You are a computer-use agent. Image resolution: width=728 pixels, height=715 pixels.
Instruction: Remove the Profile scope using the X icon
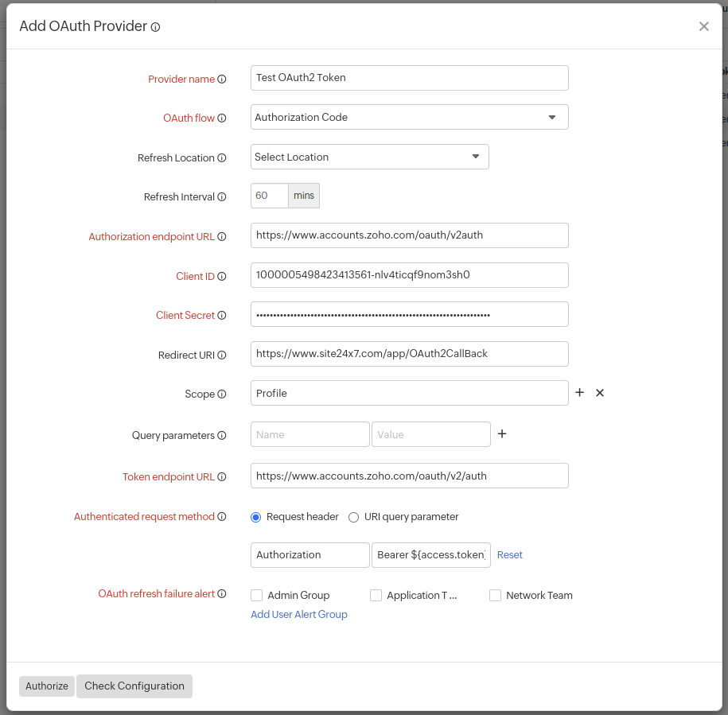click(x=600, y=392)
